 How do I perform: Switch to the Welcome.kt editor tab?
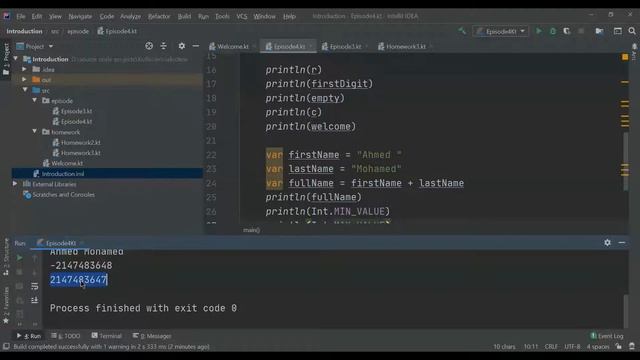click(232, 47)
